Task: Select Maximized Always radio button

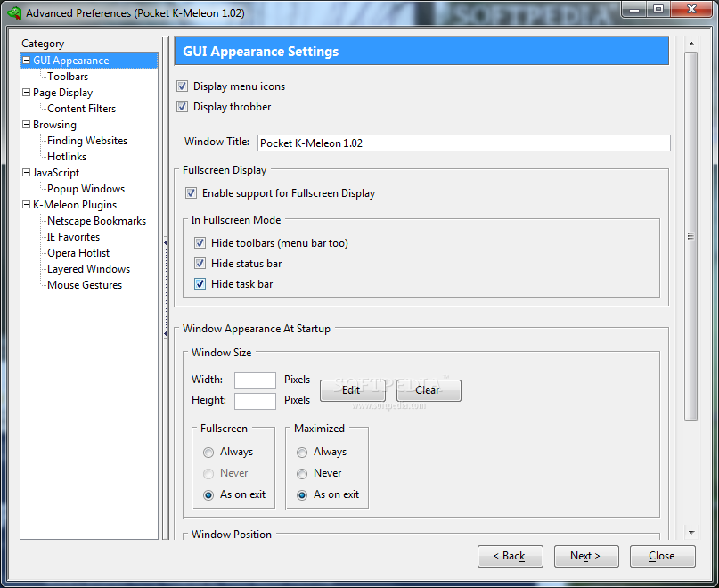Action: click(x=302, y=453)
